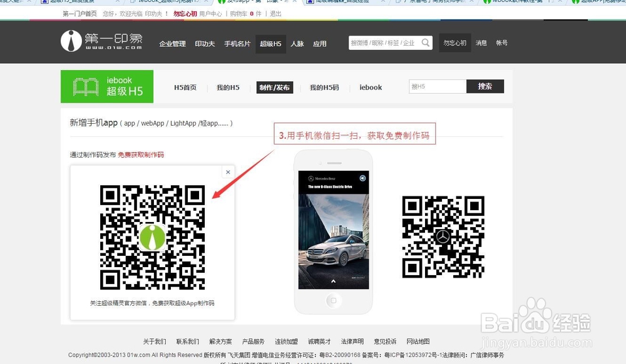
Task: Click the 搜H5 search input
Action: (438, 86)
